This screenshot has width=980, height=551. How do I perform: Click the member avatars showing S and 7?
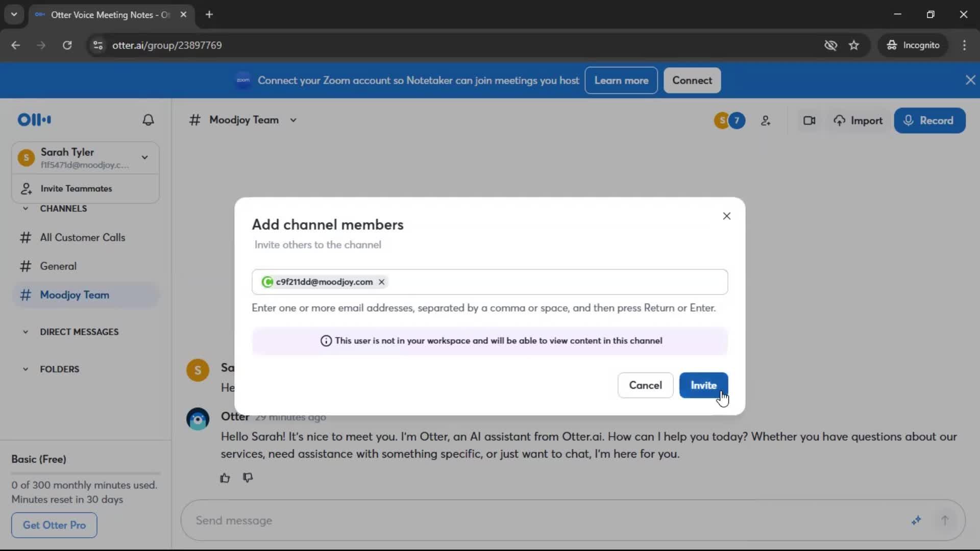tap(729, 121)
